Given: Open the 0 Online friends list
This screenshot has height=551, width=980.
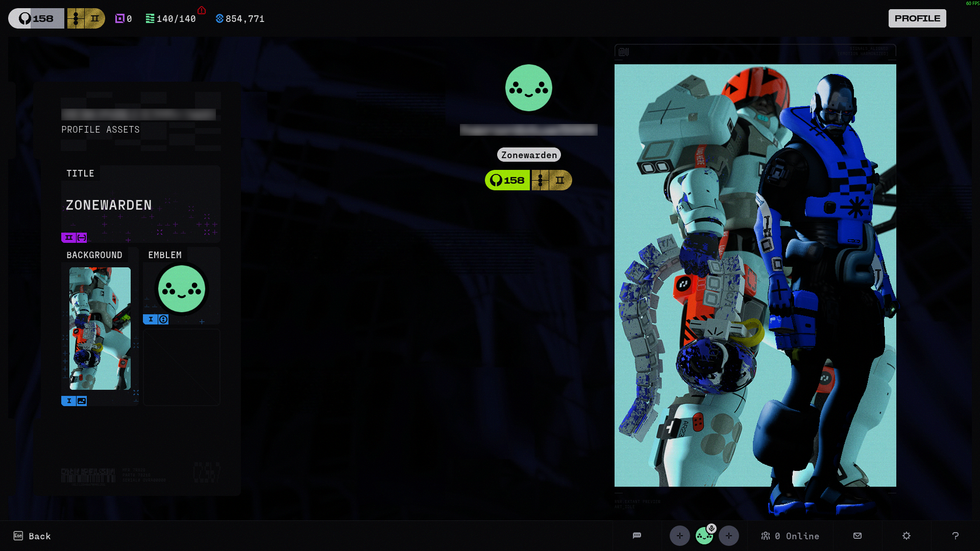Looking at the screenshot, I should pyautogui.click(x=790, y=536).
